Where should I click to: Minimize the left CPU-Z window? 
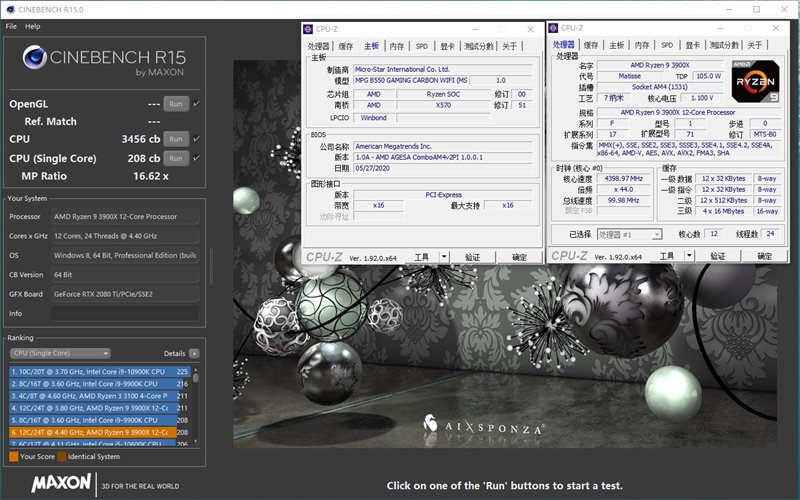click(475, 29)
